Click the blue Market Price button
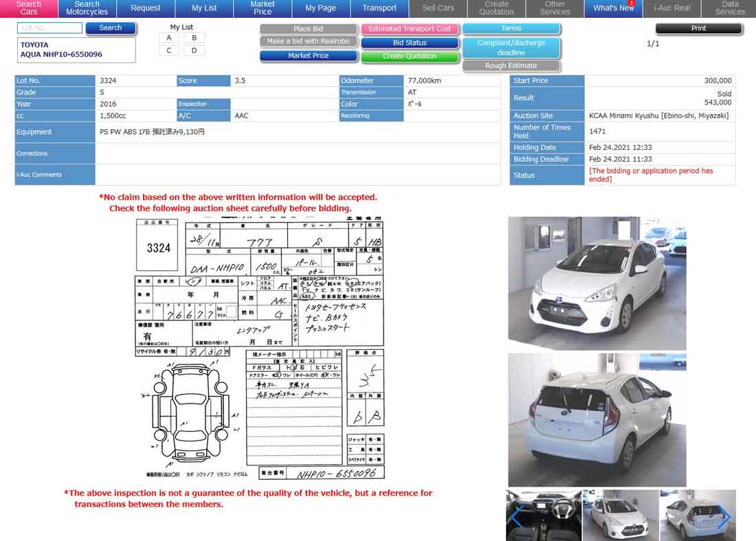 coord(309,56)
